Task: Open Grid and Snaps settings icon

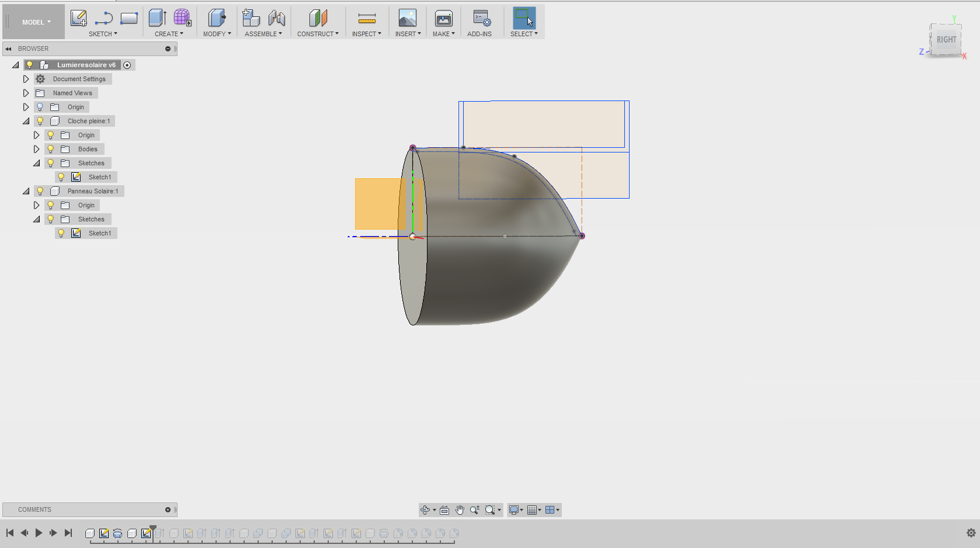Action: coord(532,510)
